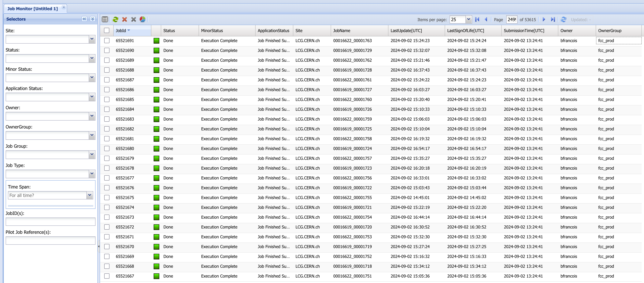Toggle the select-all header checkbox
This screenshot has height=283, width=644.
tap(107, 30)
